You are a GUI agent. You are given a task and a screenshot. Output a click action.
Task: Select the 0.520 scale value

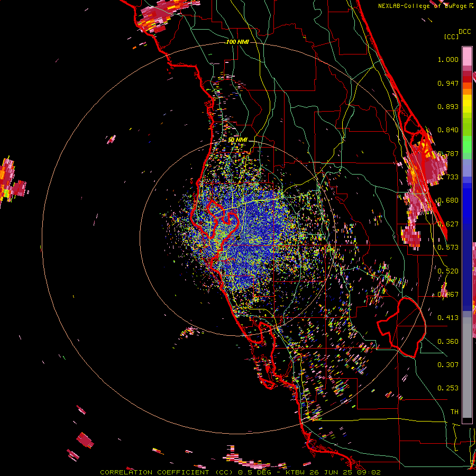(x=448, y=271)
